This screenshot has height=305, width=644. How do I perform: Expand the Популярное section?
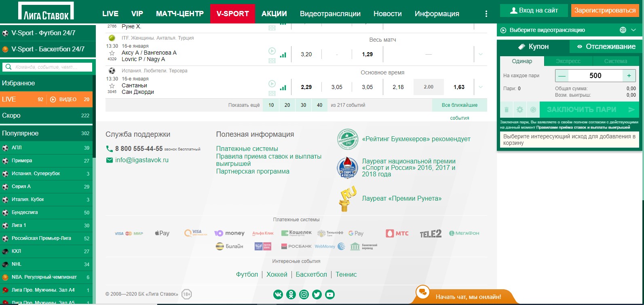point(46,133)
